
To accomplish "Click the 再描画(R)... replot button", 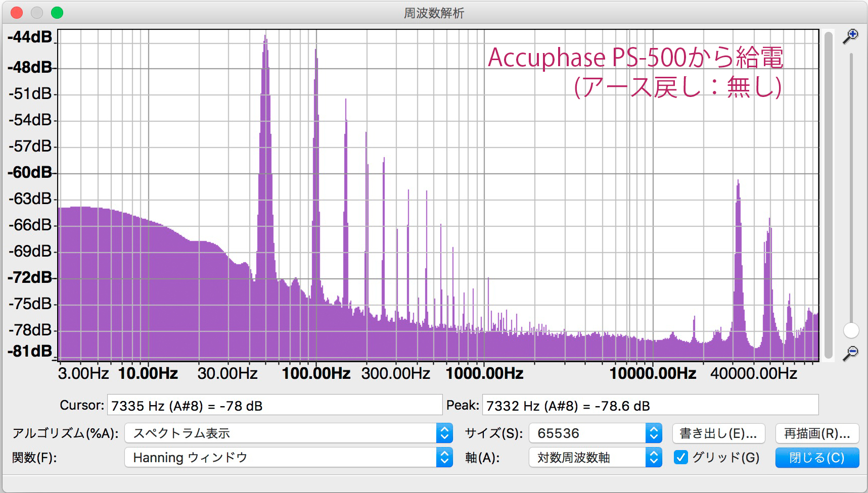I will pos(817,433).
